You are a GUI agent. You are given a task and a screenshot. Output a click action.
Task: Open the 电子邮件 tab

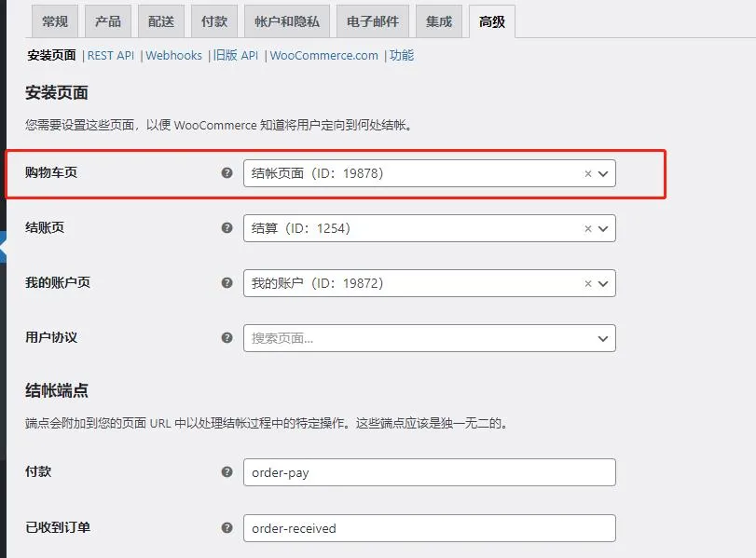pyautogui.click(x=373, y=21)
